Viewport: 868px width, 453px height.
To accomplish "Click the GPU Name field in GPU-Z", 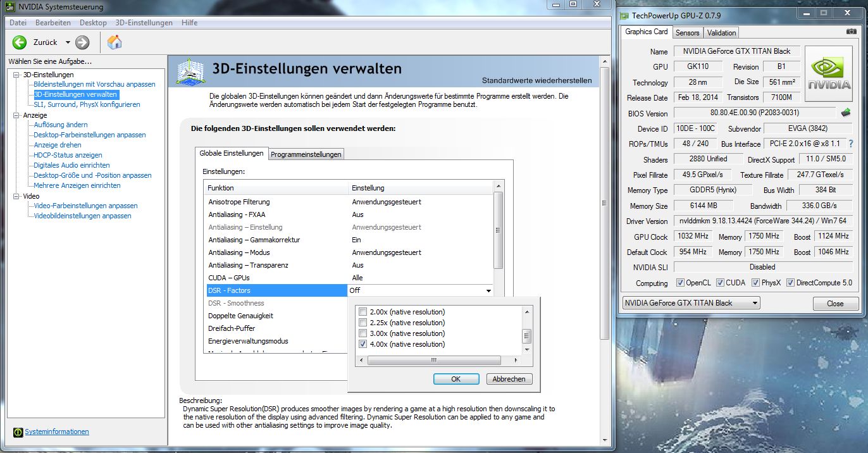I will coord(737,51).
